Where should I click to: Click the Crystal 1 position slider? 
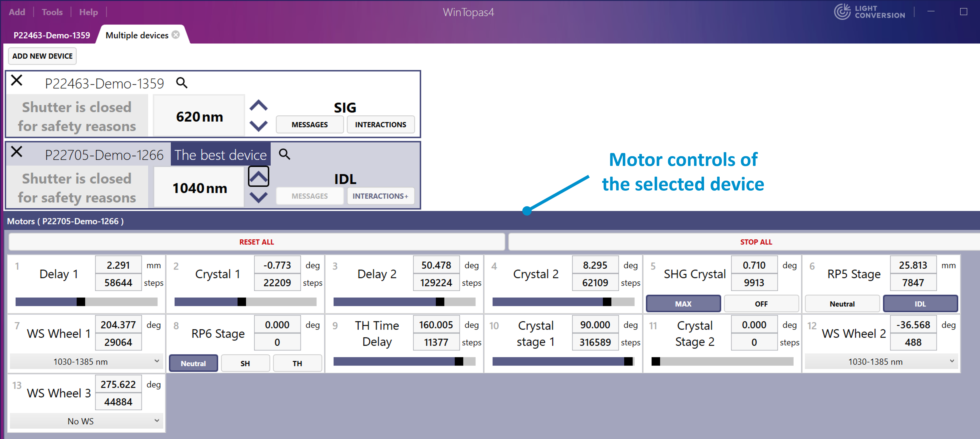point(245,302)
